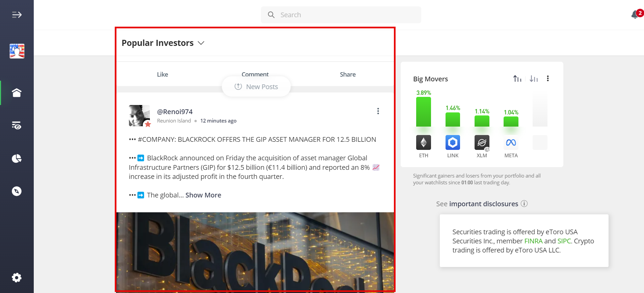Click the Reunion Island location text
This screenshot has height=293, width=644.
pos(174,121)
